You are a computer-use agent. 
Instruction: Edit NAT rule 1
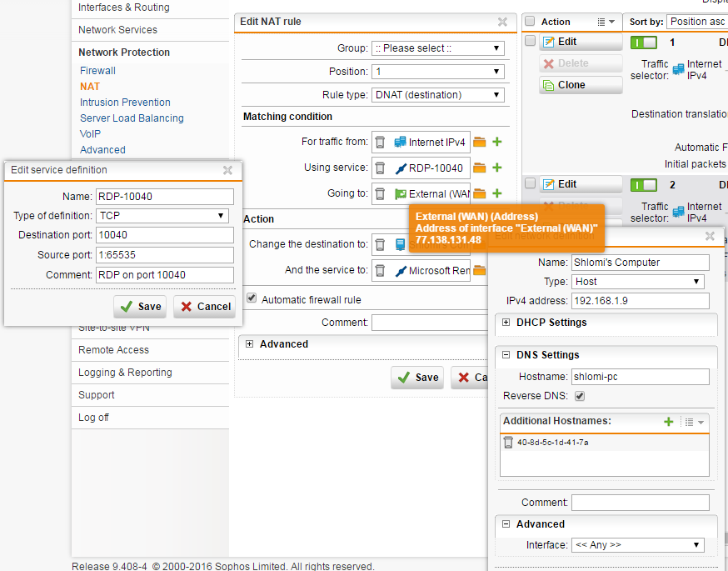[581, 42]
